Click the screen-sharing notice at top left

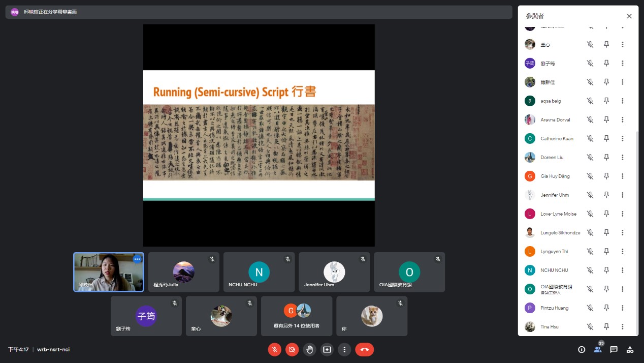[x=259, y=12]
